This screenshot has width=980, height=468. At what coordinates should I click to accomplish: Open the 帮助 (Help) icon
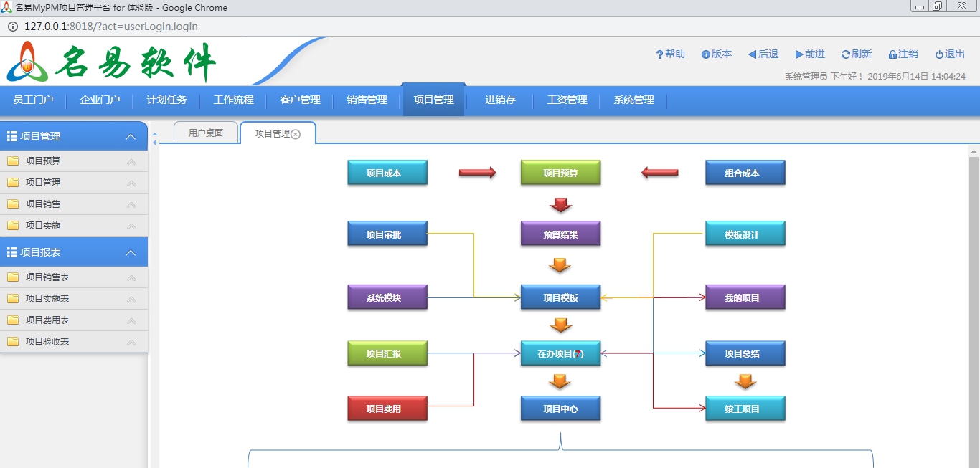coord(659,54)
